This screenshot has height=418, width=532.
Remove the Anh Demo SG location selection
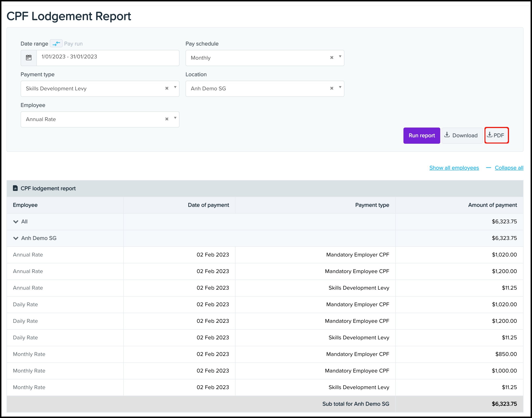click(x=331, y=88)
